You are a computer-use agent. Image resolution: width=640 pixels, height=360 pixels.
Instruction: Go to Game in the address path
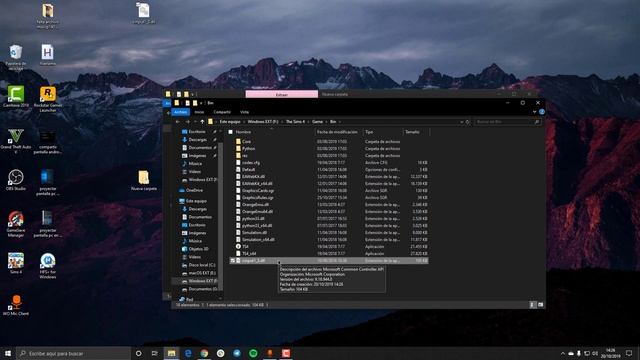click(317, 122)
